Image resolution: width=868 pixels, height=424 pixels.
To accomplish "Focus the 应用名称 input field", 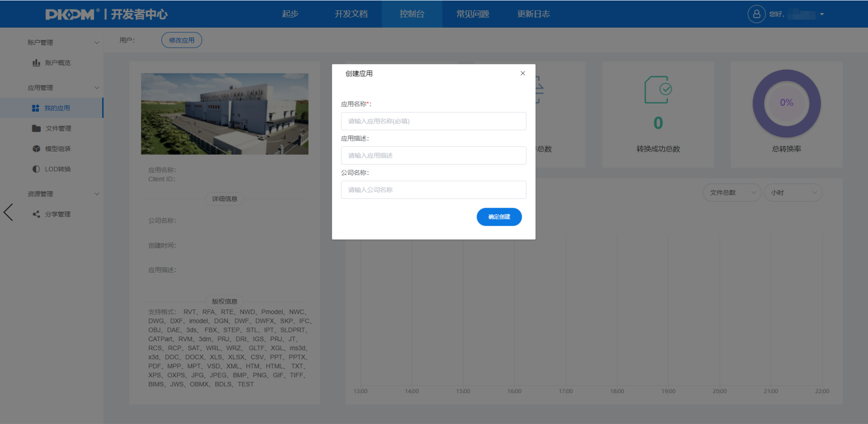I will point(433,121).
